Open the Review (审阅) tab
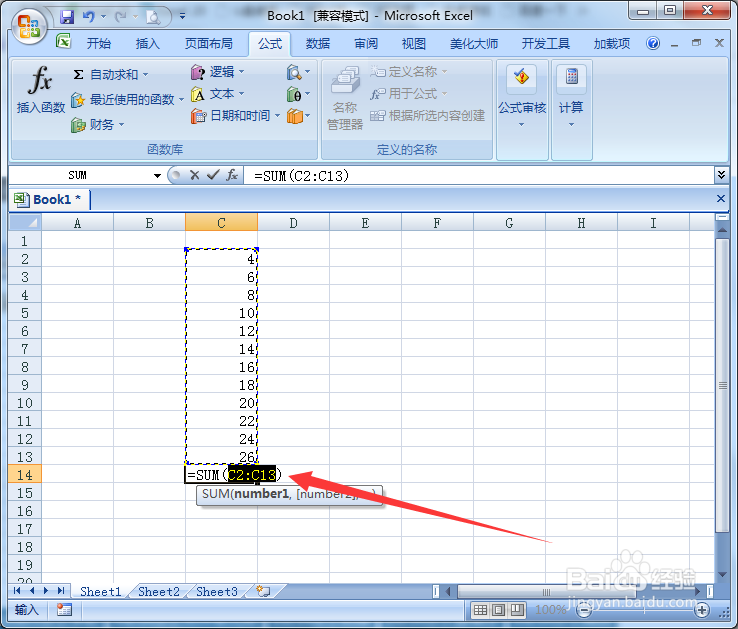Screen dimensions: 738x629 coord(366,44)
